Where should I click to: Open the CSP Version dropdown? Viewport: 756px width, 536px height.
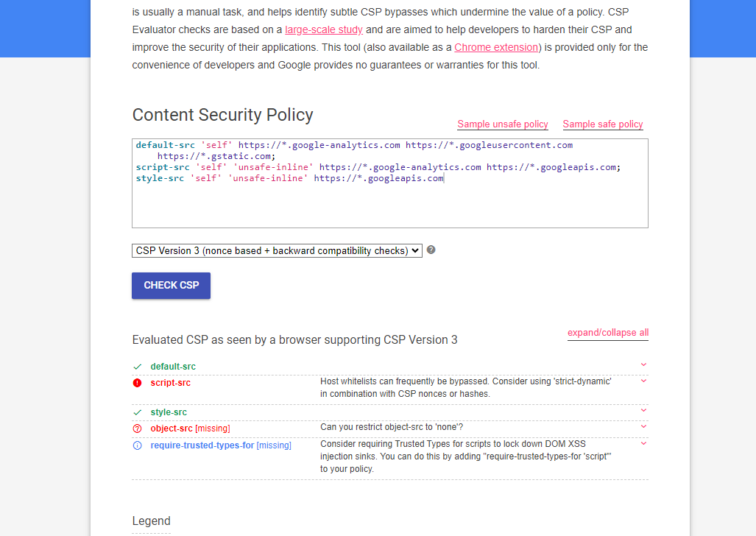[277, 250]
